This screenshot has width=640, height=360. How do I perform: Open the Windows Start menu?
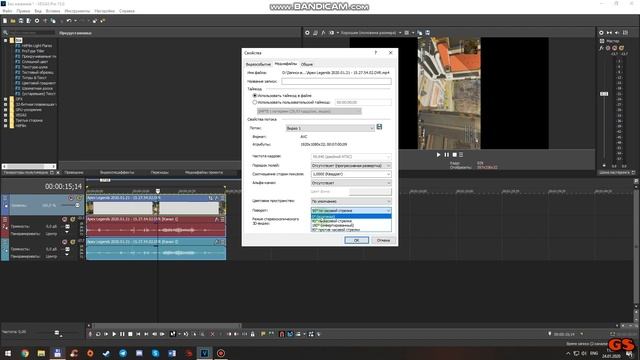8,353
